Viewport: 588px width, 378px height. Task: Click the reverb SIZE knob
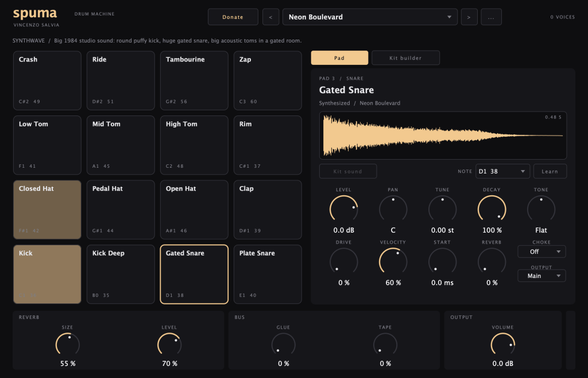[68, 344]
